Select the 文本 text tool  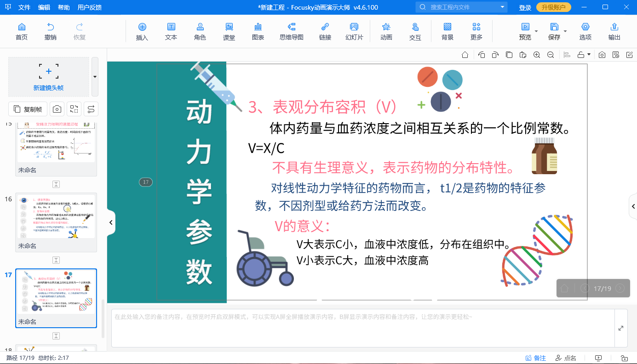pyautogui.click(x=171, y=32)
